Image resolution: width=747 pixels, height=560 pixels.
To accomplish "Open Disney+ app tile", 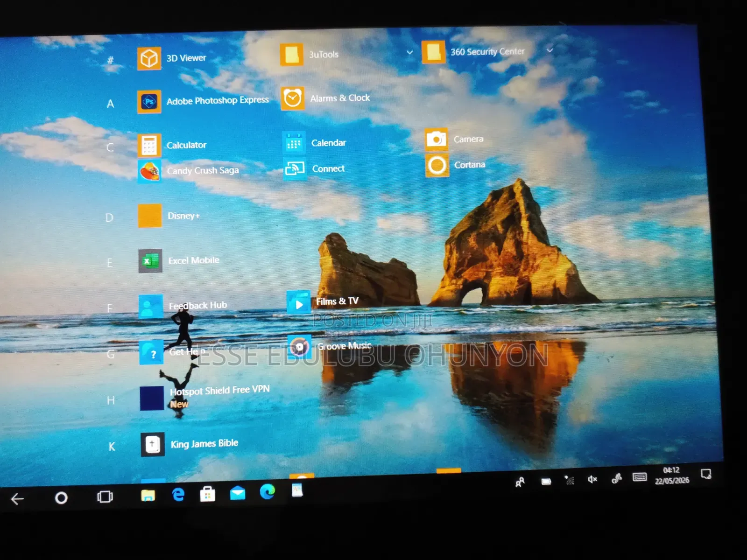I will 150,216.
